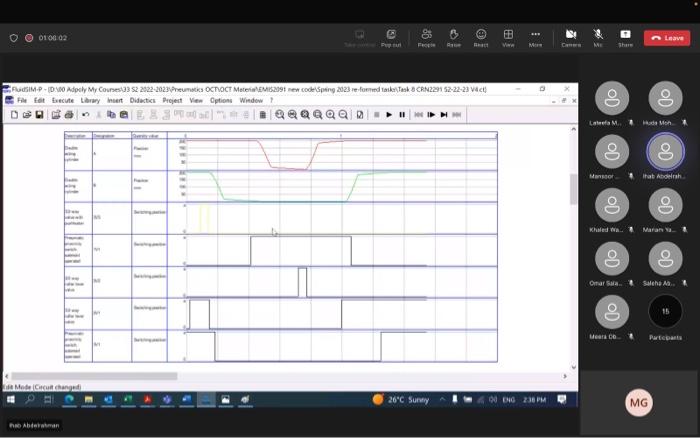Click the zoom out (minus) magnifier icon
This screenshot has height=438, width=700.
click(343, 115)
